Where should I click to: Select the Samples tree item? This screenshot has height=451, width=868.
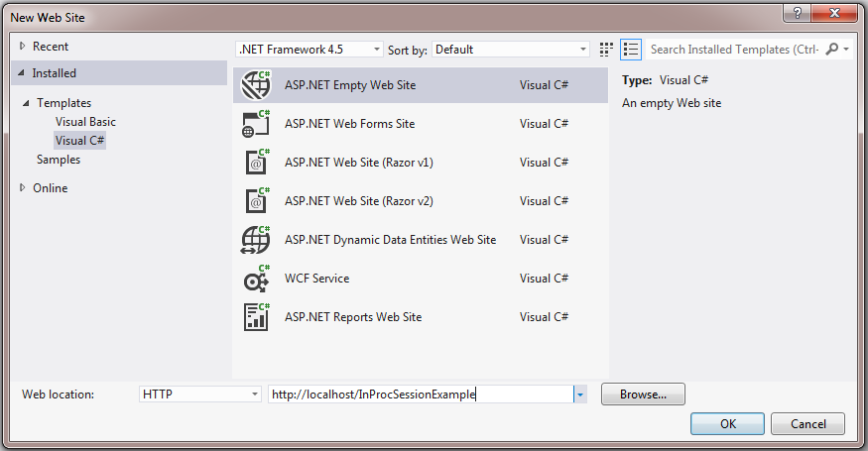(59, 160)
